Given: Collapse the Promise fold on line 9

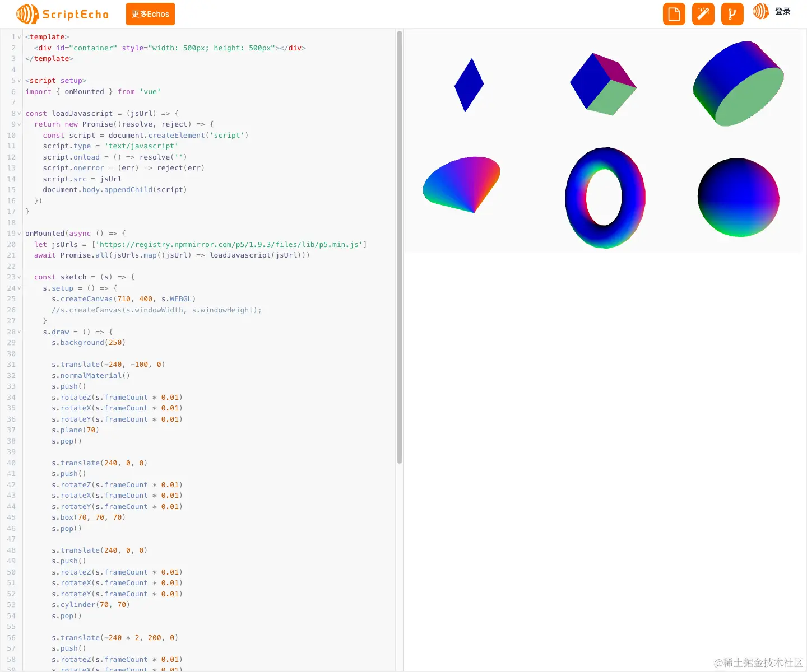Looking at the screenshot, I should pyautogui.click(x=19, y=124).
